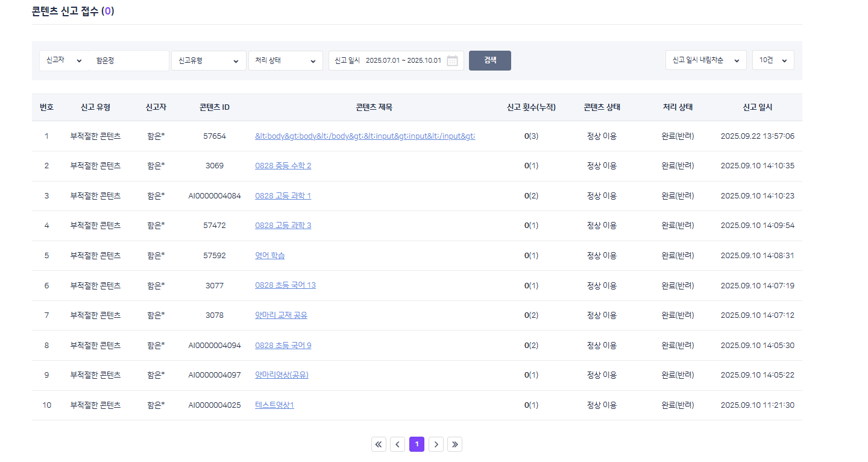Jump to the last page arrow

click(455, 445)
